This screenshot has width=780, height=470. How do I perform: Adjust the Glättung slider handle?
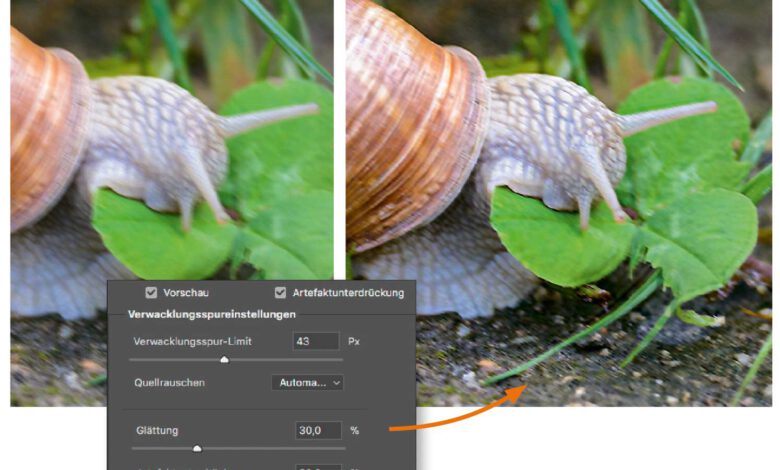pos(197,449)
